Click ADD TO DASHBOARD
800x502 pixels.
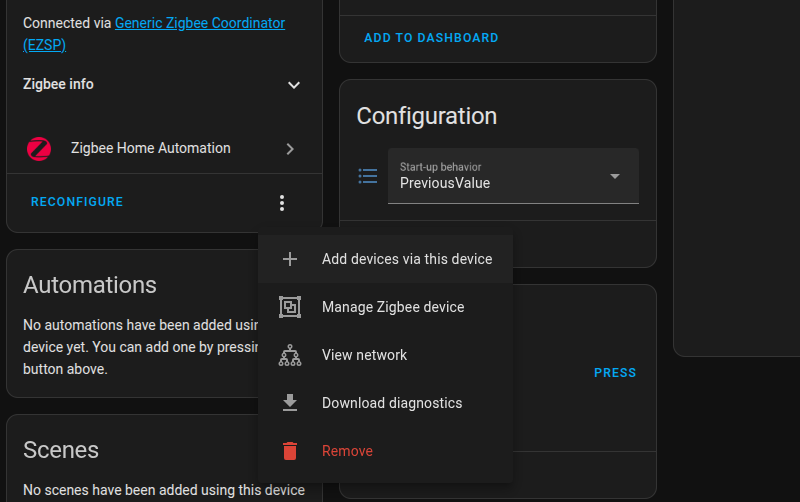(431, 38)
